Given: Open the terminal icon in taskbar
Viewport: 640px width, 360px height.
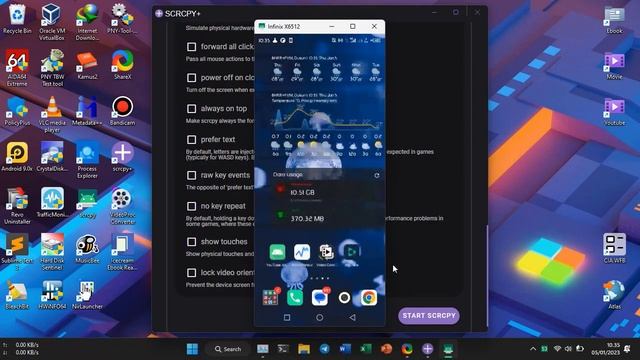Looking at the screenshot, I should [283, 349].
